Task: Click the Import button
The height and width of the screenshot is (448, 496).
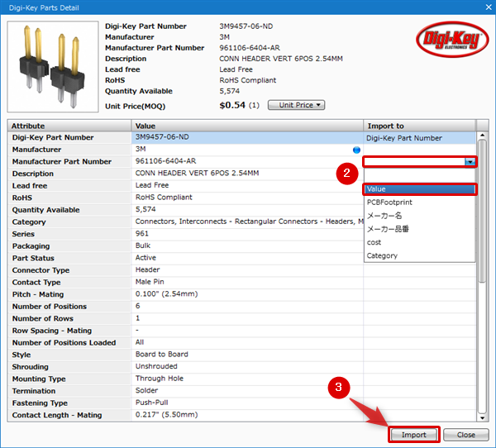Action: tap(414, 435)
